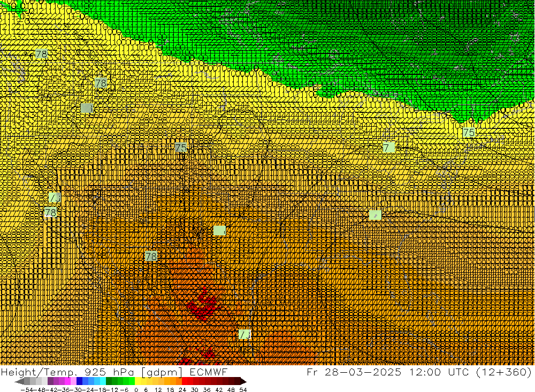The image size is (535, 392).
Task: Click the '75' contour label in the map center
Action: pyautogui.click(x=181, y=148)
